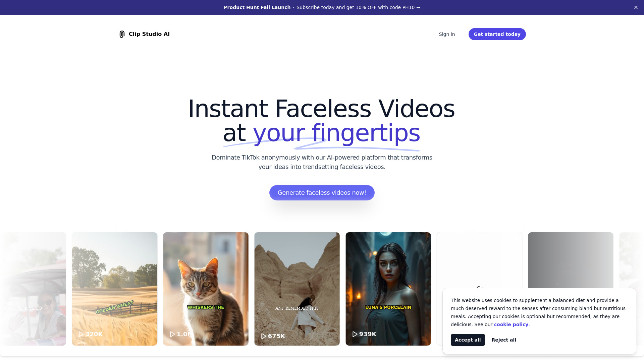Click the Clip Studio AI logo icon
Image resolution: width=644 pixels, height=362 pixels.
122,34
